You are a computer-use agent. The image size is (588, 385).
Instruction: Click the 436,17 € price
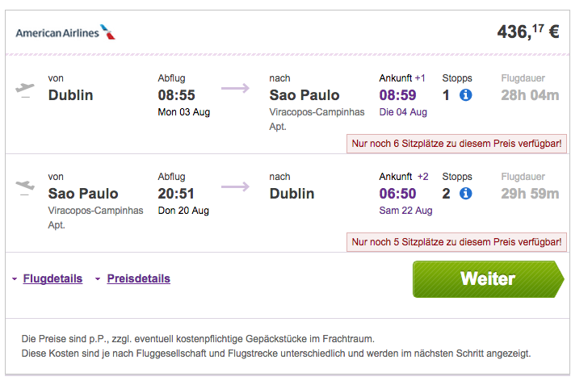click(x=528, y=31)
